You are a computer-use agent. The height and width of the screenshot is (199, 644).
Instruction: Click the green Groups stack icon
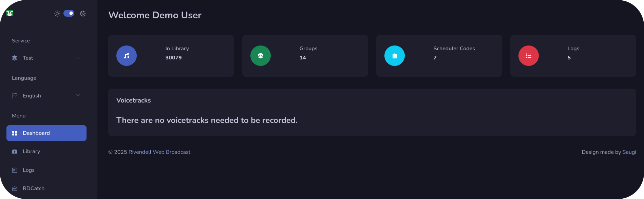261,56
